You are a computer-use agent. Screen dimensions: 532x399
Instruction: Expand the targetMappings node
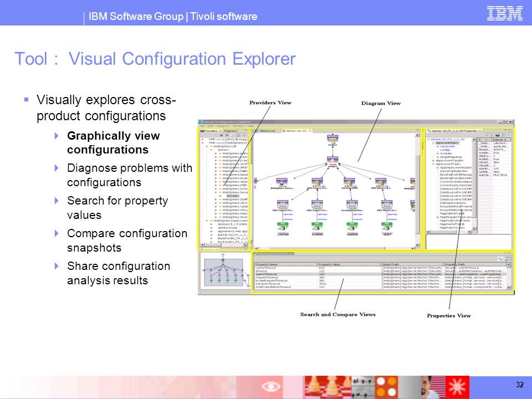pyautogui.click(x=438, y=157)
